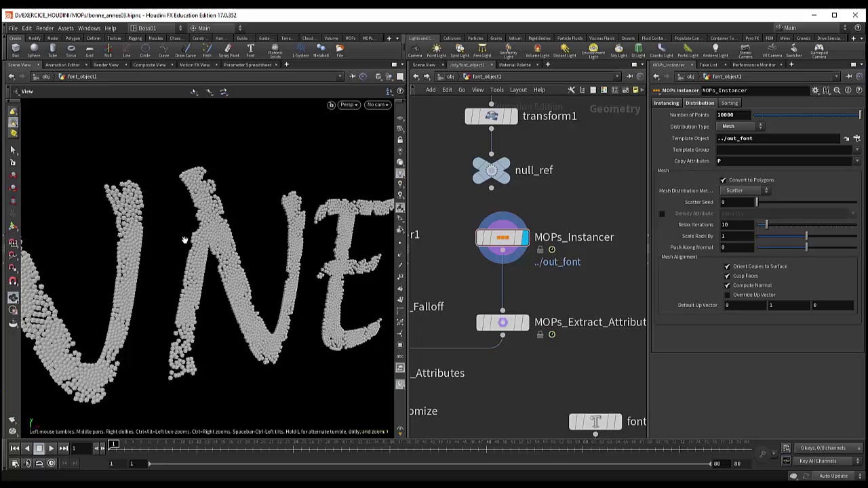The image size is (868, 488).
Task: Expand the Mesh Distribution Method Scatter dropdown
Action: (x=747, y=190)
